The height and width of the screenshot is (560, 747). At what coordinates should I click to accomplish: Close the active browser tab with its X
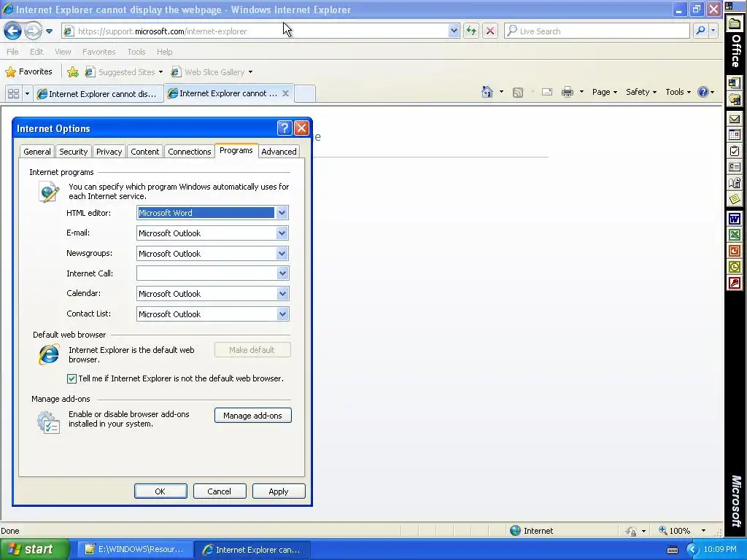(x=285, y=93)
